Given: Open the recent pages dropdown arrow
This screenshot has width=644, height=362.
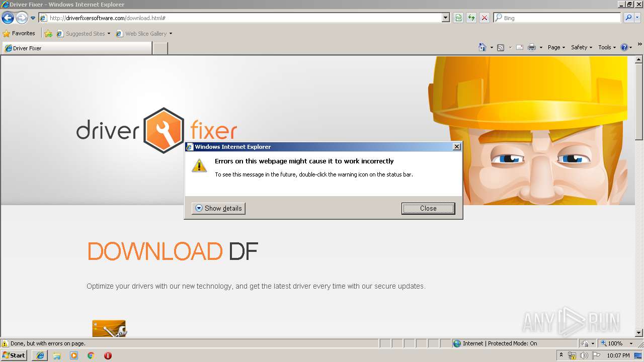Looking at the screenshot, I should click(x=33, y=18).
